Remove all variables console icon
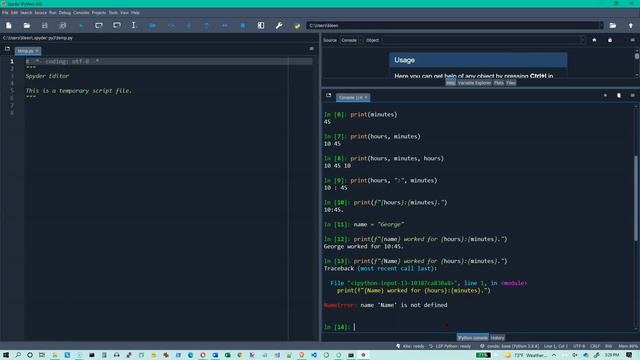 click(619, 96)
